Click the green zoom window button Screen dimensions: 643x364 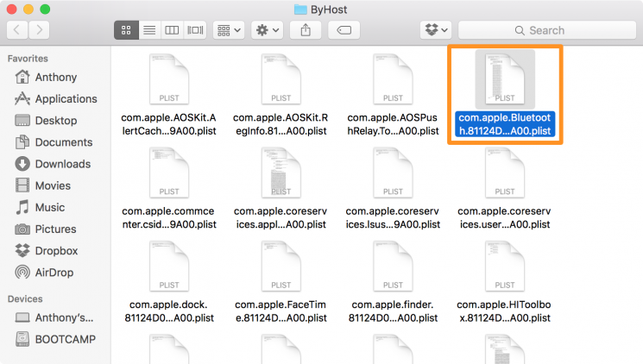[45, 9]
